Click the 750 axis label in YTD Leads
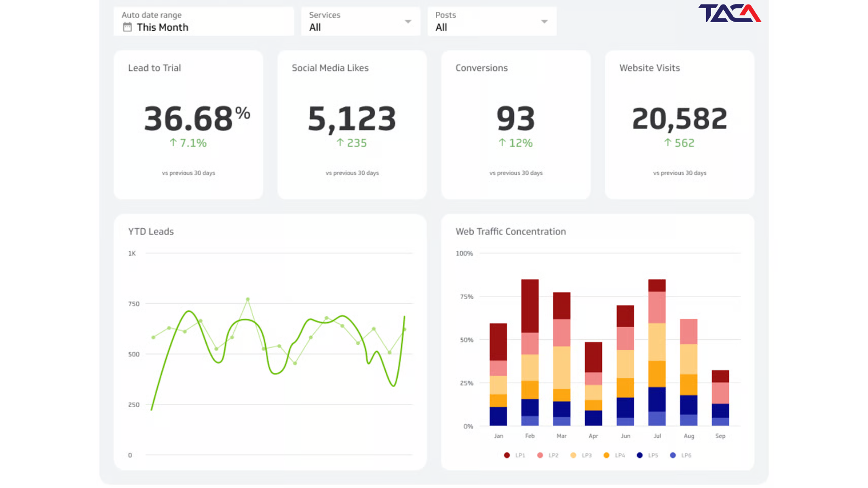This screenshot has width=868, height=488. (134, 304)
